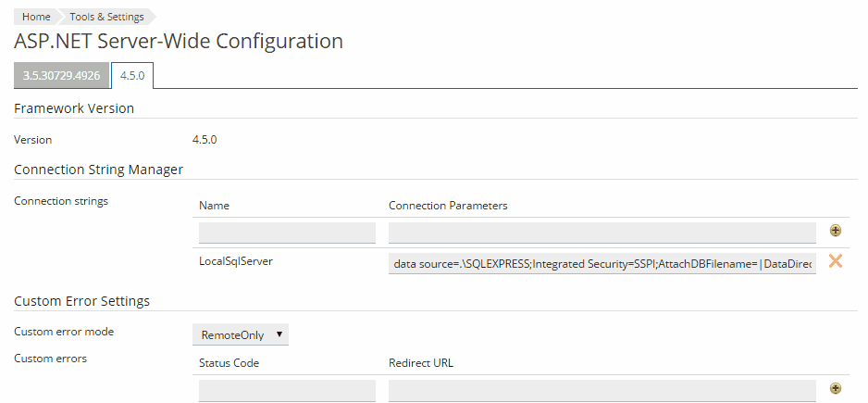Navigate to Tools & Settings breadcrumb
868x403 pixels.
(x=106, y=17)
